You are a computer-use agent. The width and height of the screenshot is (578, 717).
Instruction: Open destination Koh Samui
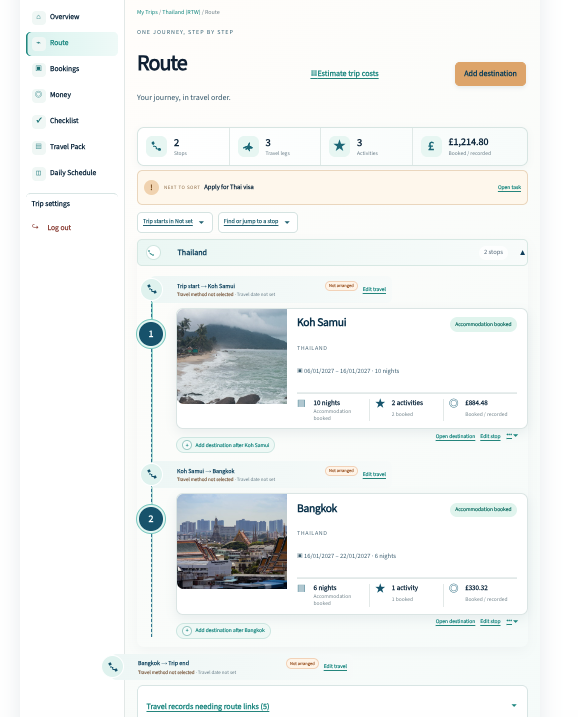(455, 436)
